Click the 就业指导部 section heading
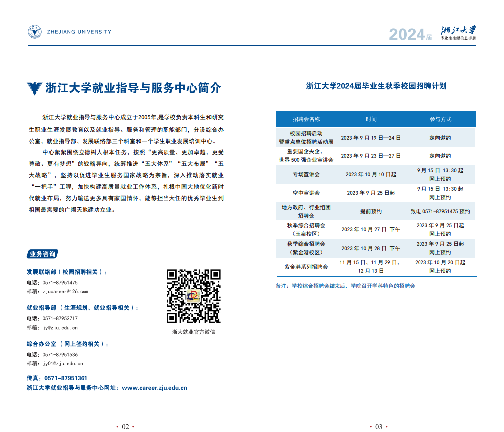504x432 pixels. [x=82, y=308]
